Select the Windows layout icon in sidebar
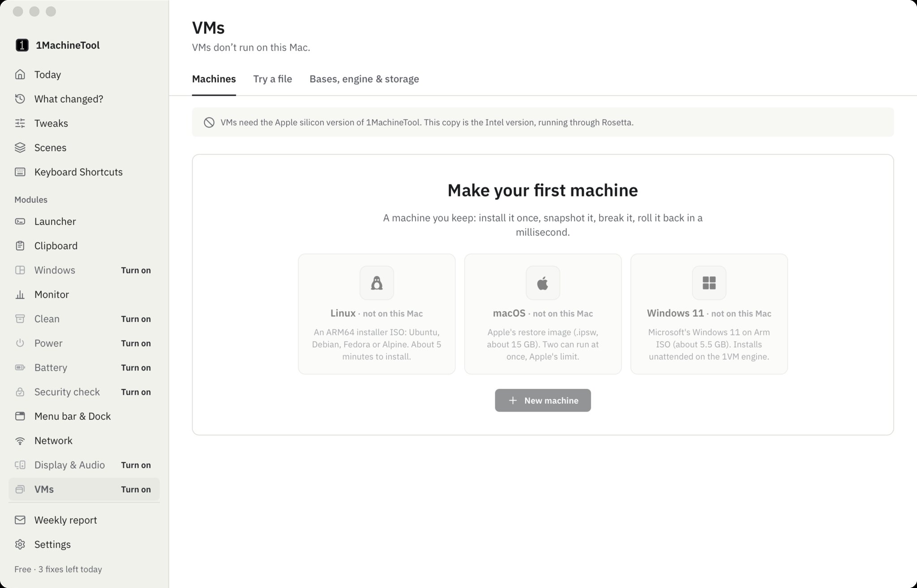This screenshot has width=917, height=588. (20, 270)
